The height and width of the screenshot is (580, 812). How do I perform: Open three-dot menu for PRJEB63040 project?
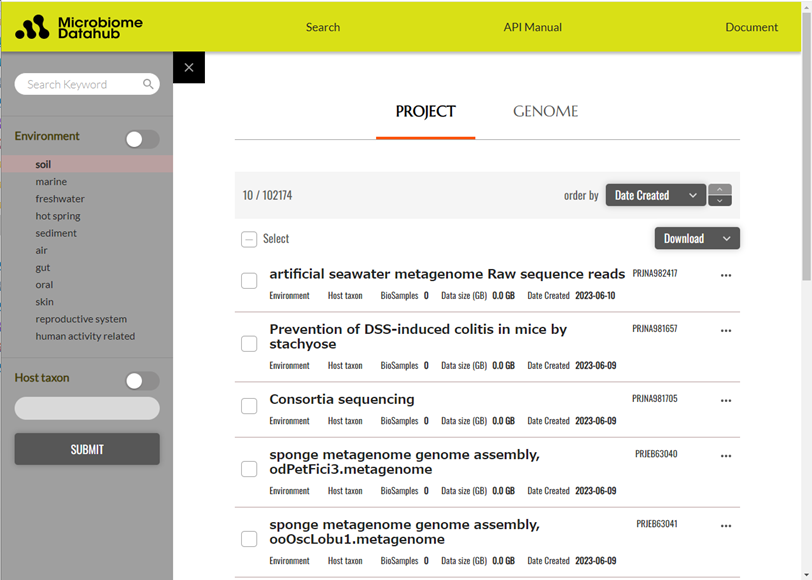(x=726, y=456)
